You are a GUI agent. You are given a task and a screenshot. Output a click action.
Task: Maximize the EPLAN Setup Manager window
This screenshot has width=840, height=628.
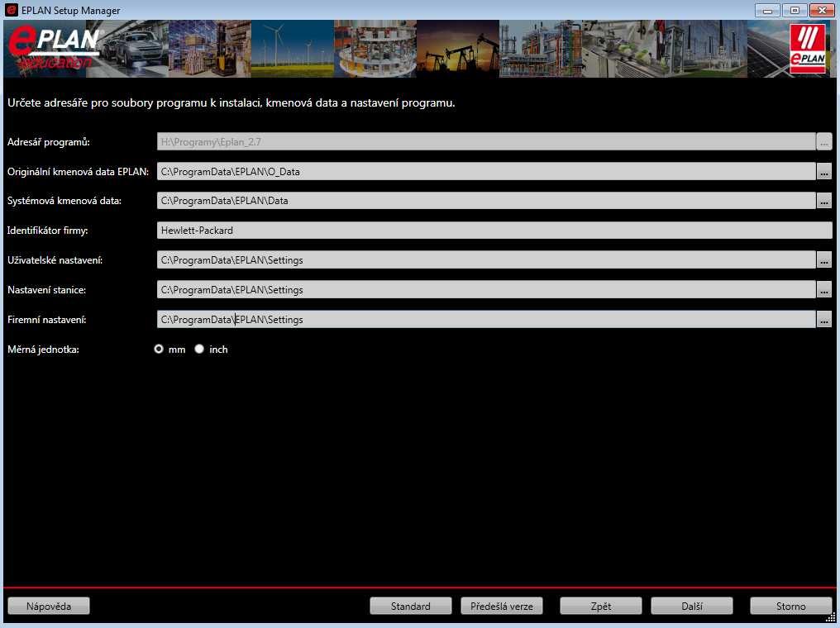(795, 10)
